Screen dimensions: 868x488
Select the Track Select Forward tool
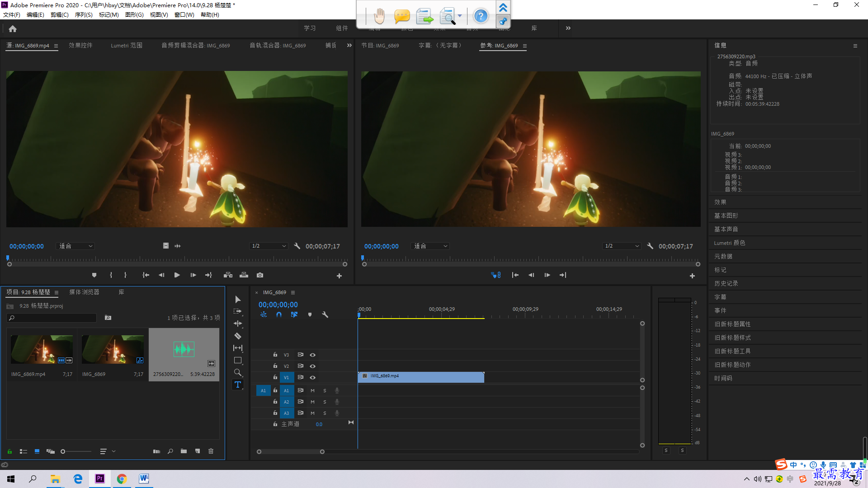point(238,311)
